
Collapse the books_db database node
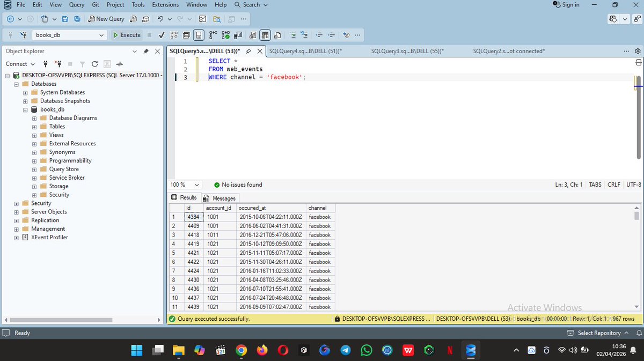pos(25,109)
